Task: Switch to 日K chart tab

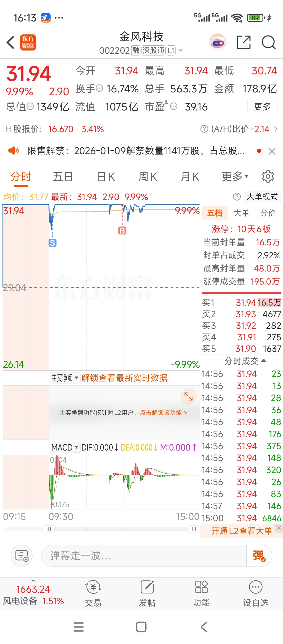Action: (x=106, y=176)
